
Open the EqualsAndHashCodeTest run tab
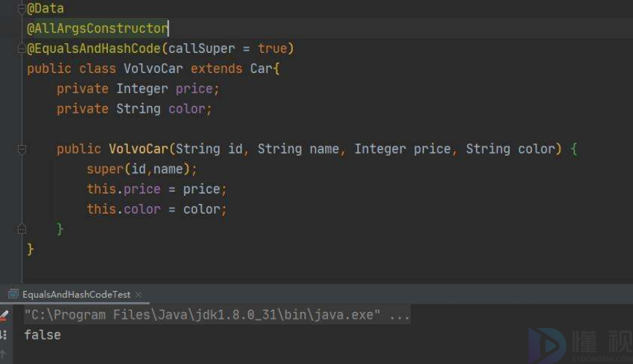[76, 294]
